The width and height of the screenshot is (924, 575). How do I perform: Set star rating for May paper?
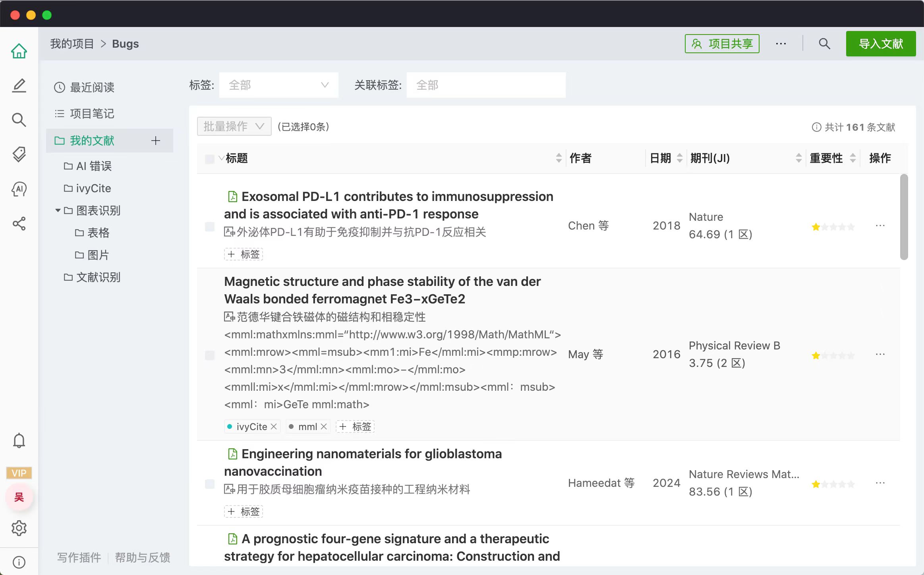[833, 355]
